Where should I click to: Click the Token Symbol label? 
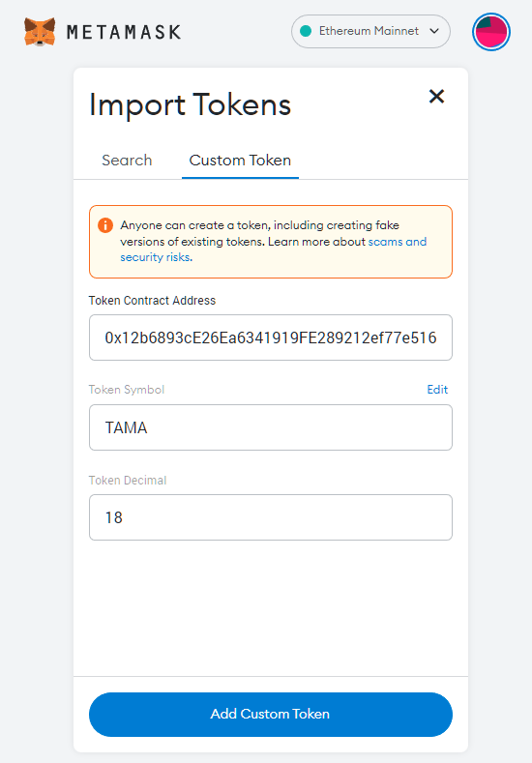[127, 390]
